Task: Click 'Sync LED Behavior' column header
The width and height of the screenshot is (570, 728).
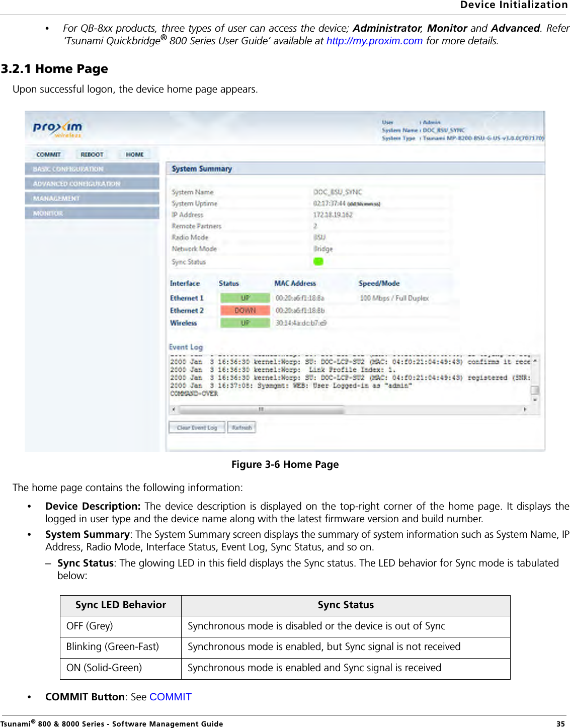Action: (120, 605)
